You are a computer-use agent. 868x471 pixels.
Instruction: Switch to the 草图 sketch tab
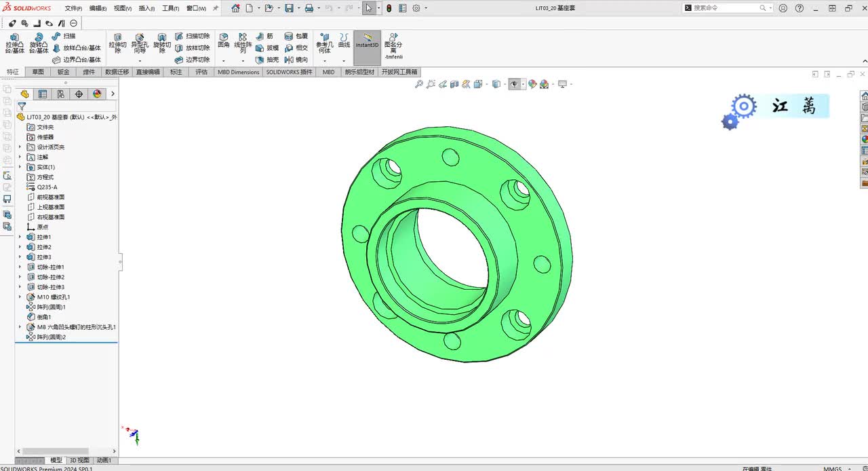[x=38, y=72]
